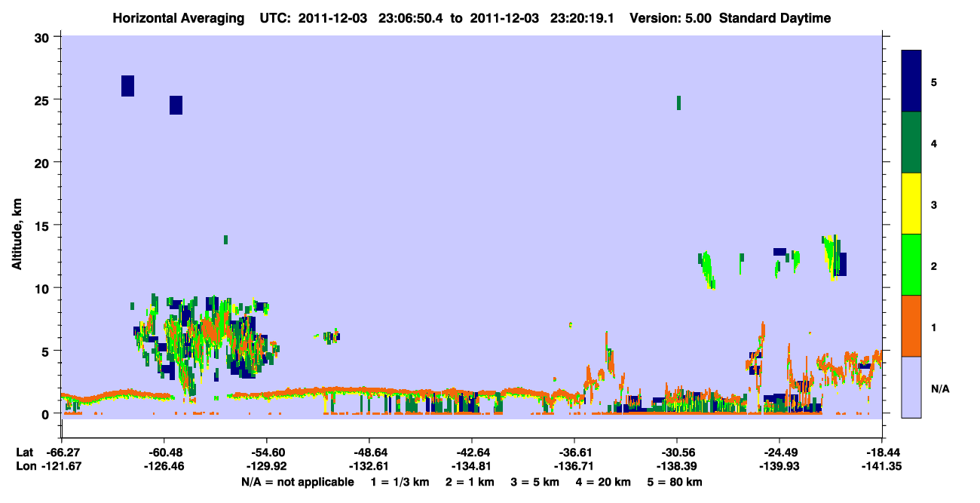Click the y-axis tick label 30
Screen dimensions: 980x503
coord(42,37)
